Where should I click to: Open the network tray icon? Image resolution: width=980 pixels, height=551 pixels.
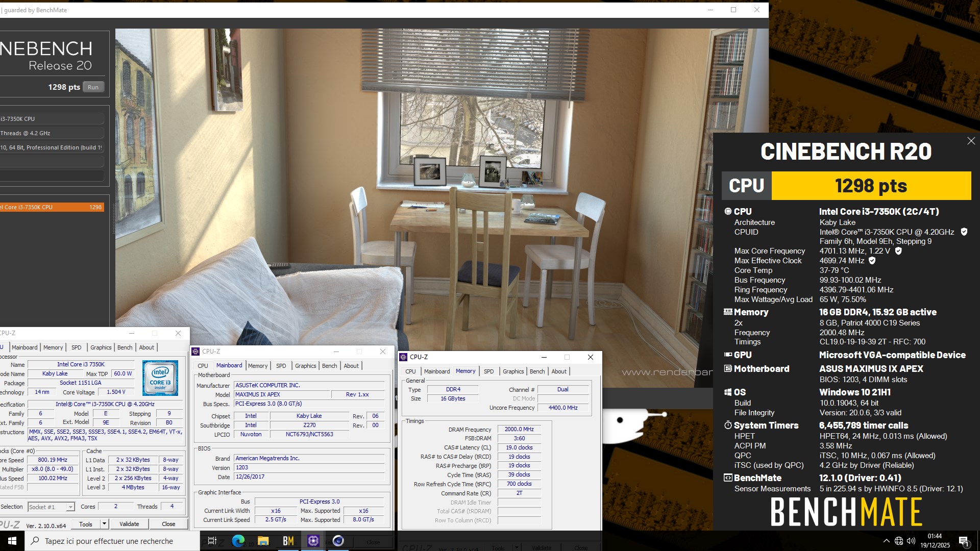coord(899,541)
